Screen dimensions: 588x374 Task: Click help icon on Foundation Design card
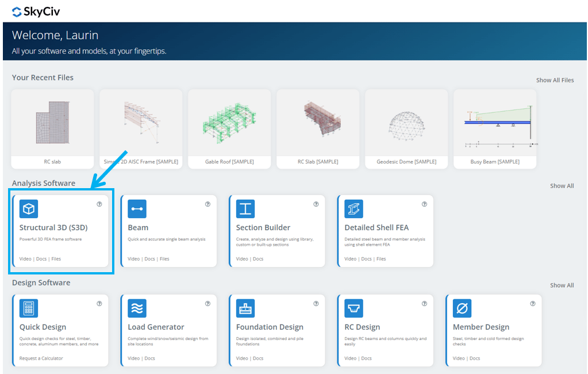click(316, 303)
